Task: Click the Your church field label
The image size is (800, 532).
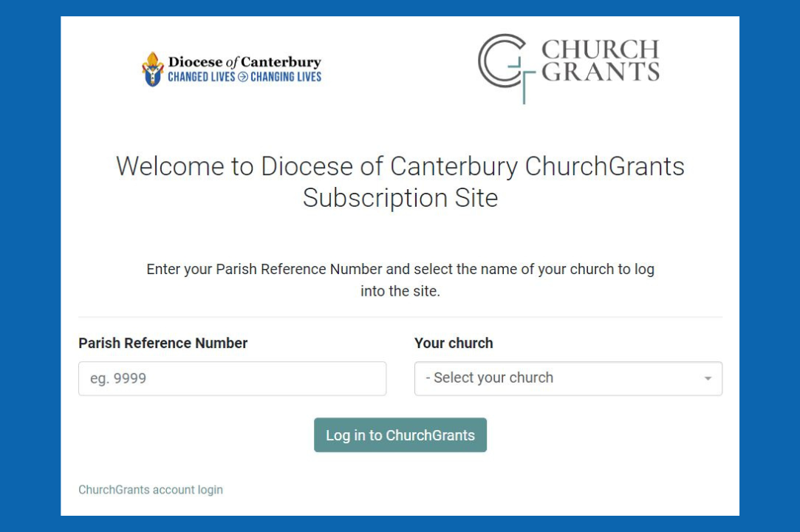Action: 454,343
